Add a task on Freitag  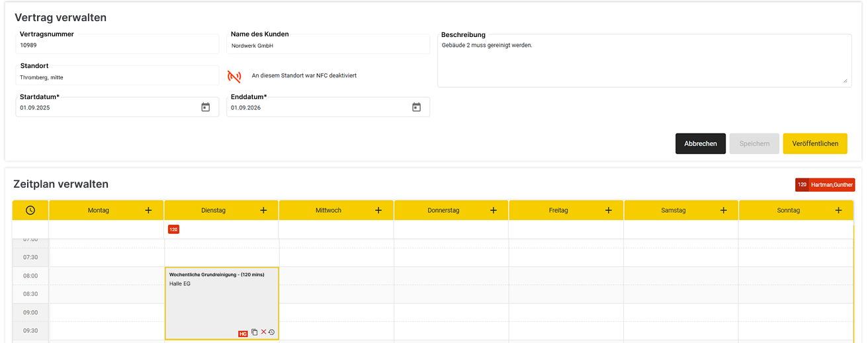[x=609, y=210]
